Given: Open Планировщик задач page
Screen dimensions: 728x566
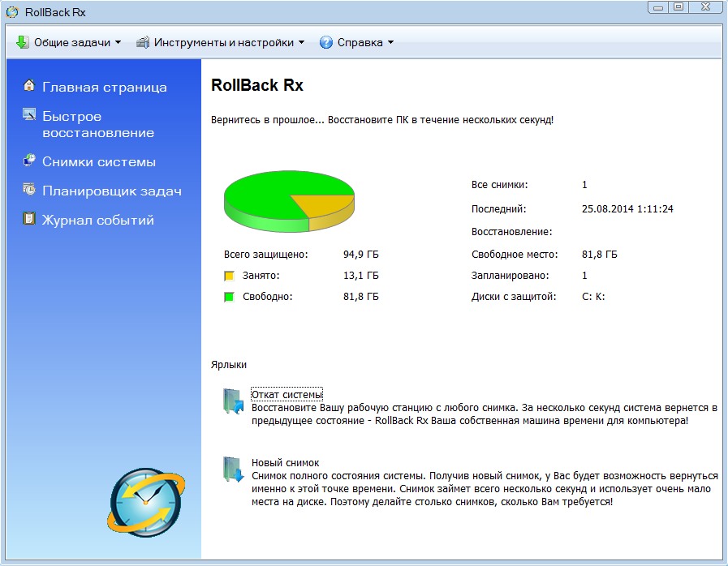Looking at the screenshot, I should tap(112, 191).
